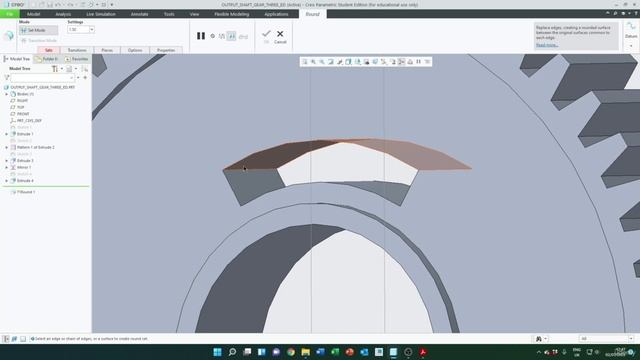Viewport: 640px width, 360px height.
Task: Switch to the Model ribbon tab
Action: click(x=33, y=14)
